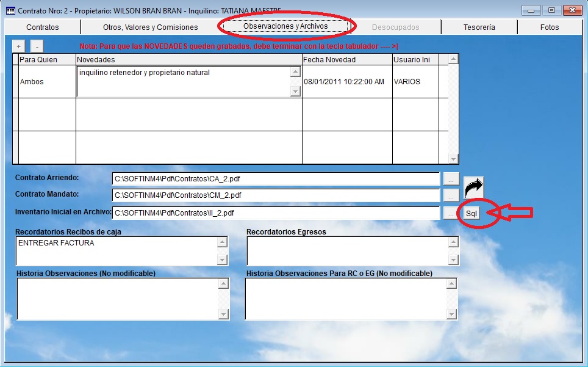This screenshot has width=588, height=367.
Task: Click the Recordatorios Recibos de caja box
Action: (117, 251)
